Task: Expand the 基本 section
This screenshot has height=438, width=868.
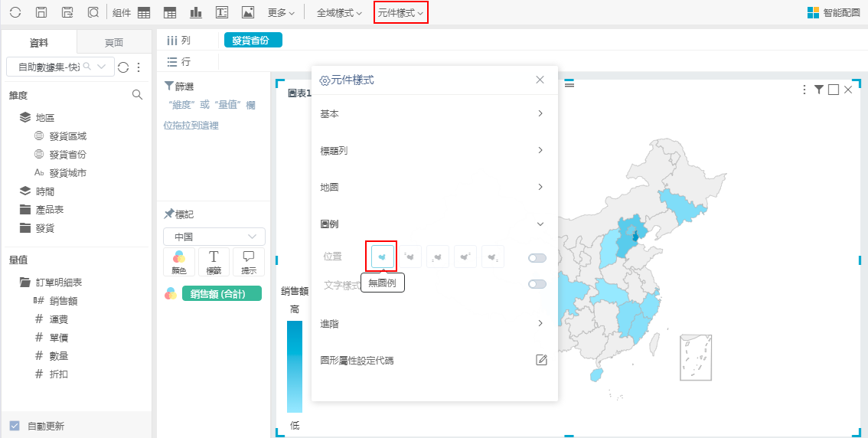Action: pos(433,113)
